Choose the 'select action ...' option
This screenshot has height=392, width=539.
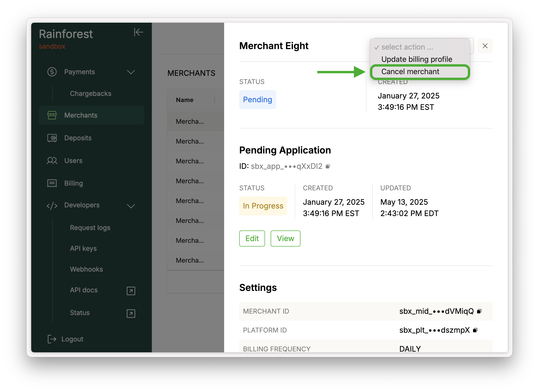pyautogui.click(x=407, y=47)
